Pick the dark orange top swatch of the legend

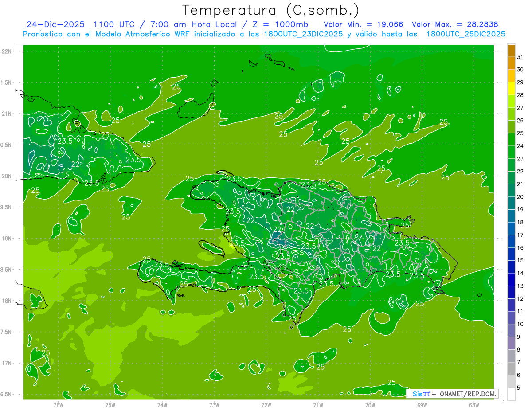(x=511, y=51)
